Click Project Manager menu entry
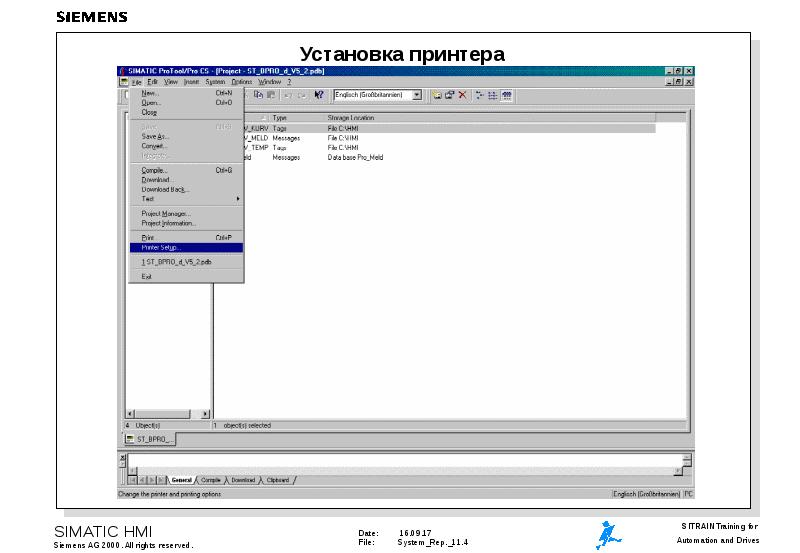This screenshot has height=553, width=800. click(x=166, y=213)
